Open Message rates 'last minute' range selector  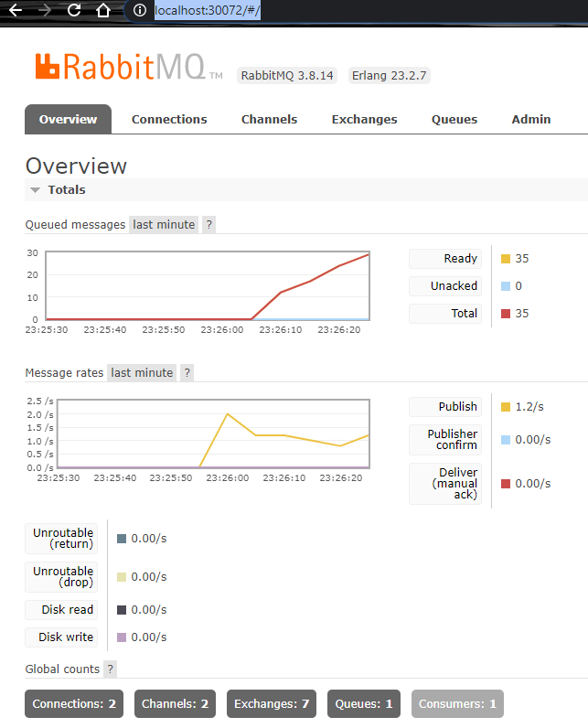(142, 373)
